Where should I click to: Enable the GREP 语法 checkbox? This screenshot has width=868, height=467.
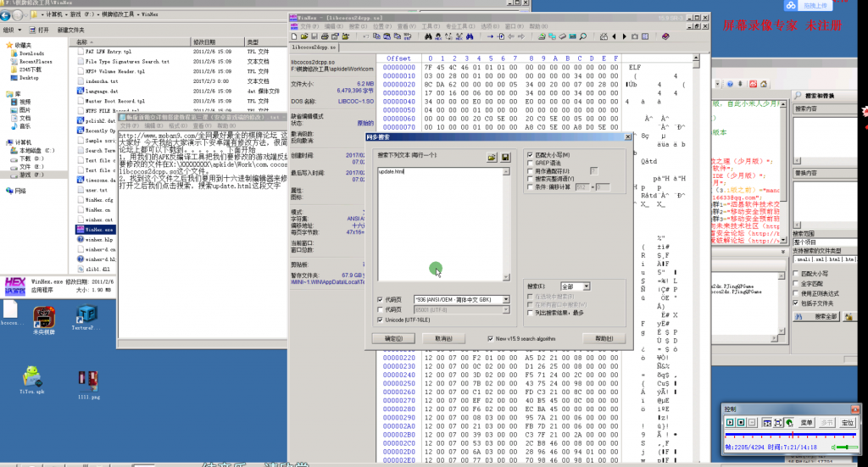point(529,163)
